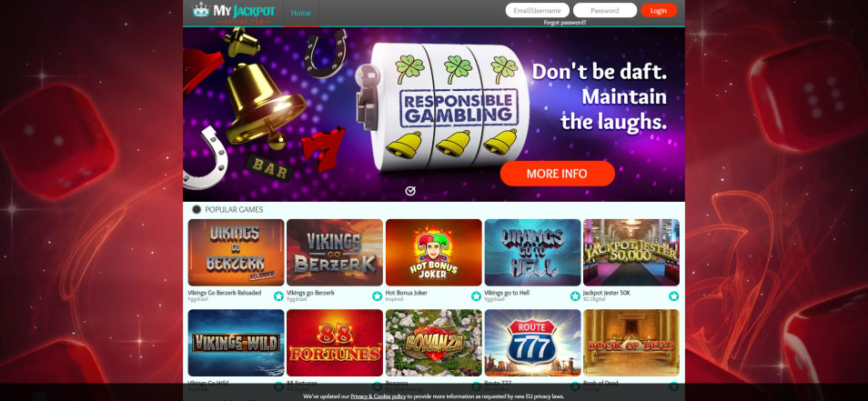Open the Book of Dead thumbnail

631,343
